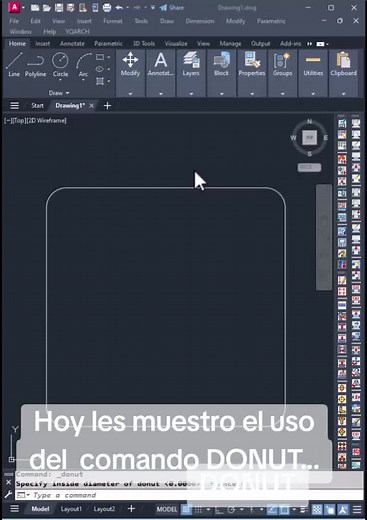This screenshot has width=367, height=520.
Task: Open the Groups panel
Action: point(282,73)
